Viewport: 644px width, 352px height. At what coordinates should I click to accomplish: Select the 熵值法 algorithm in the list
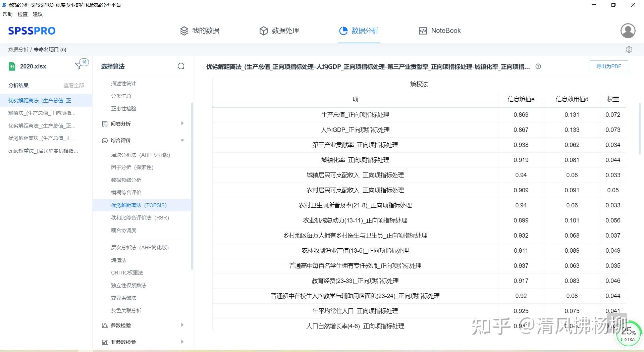[x=119, y=260]
